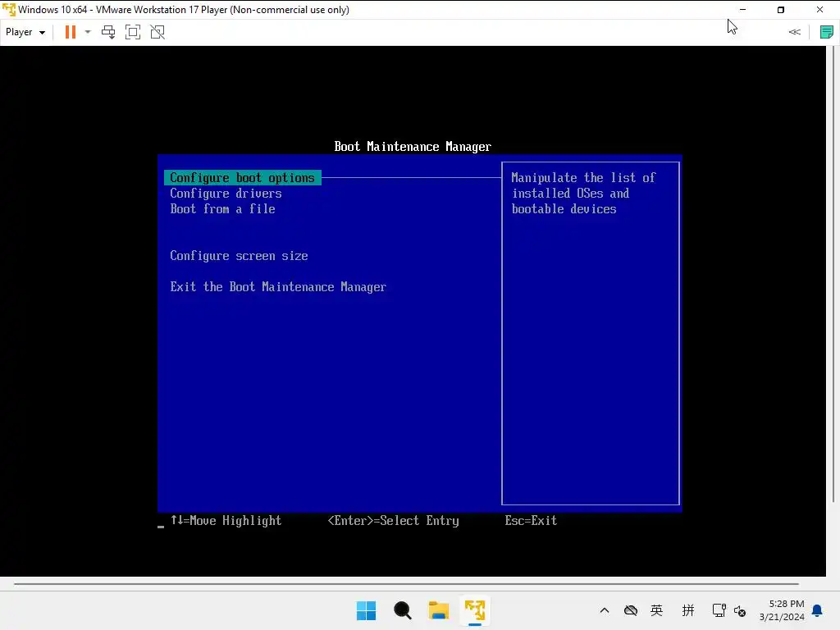Select Boot from a file entry
The image size is (840, 630).
[x=222, y=209]
